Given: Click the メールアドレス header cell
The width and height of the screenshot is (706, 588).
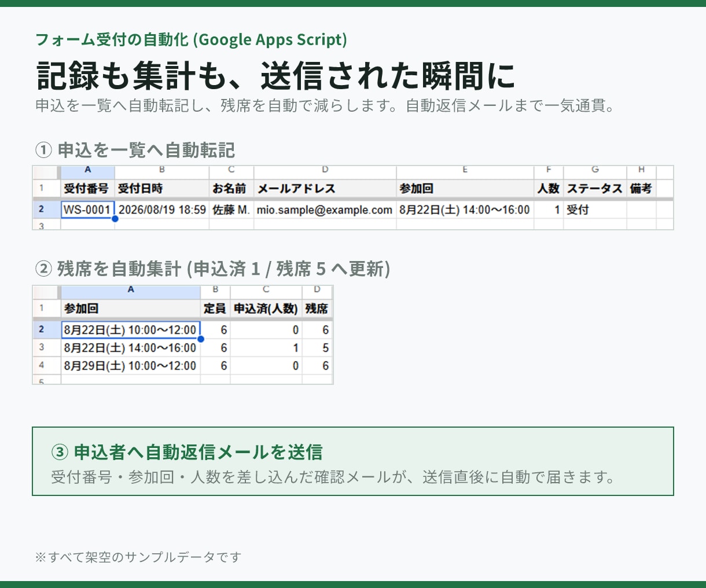Looking at the screenshot, I should [325, 189].
